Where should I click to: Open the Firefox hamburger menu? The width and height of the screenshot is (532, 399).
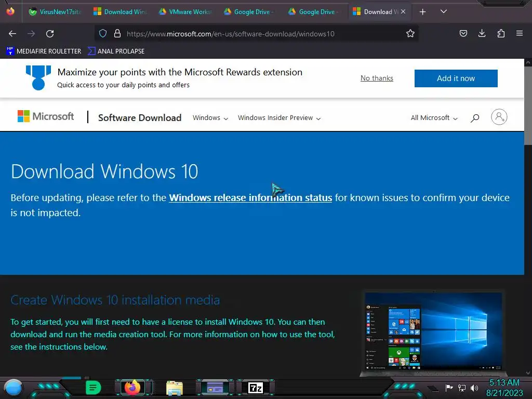click(x=520, y=33)
